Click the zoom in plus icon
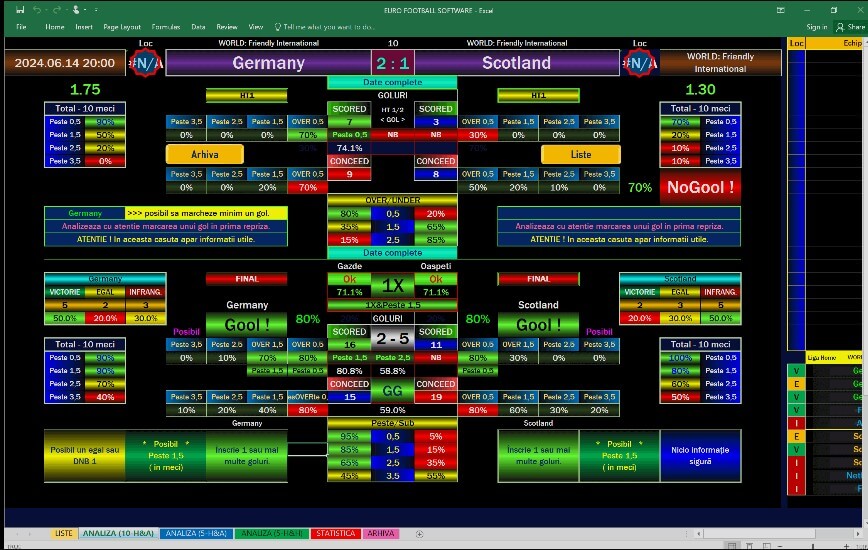 [846, 546]
